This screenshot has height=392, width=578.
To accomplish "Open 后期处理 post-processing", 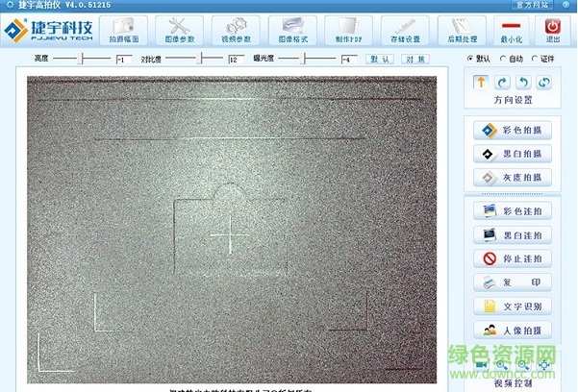I will point(462,30).
